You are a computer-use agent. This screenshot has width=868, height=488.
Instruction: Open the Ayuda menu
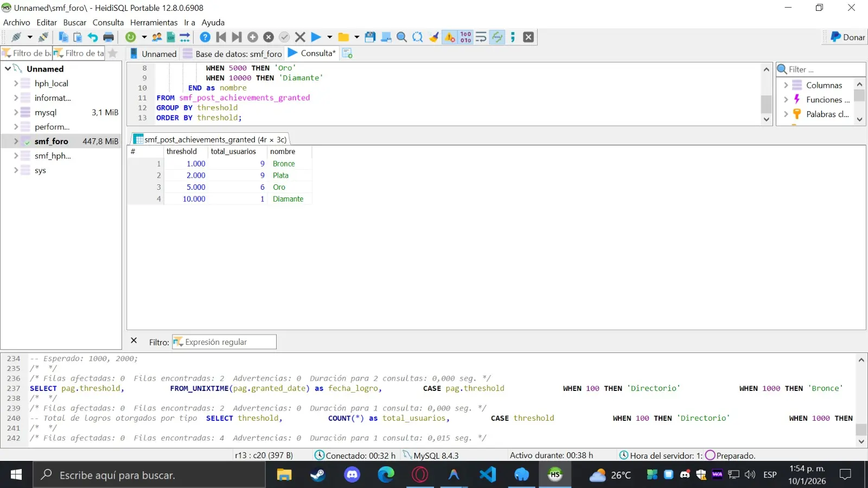(213, 22)
